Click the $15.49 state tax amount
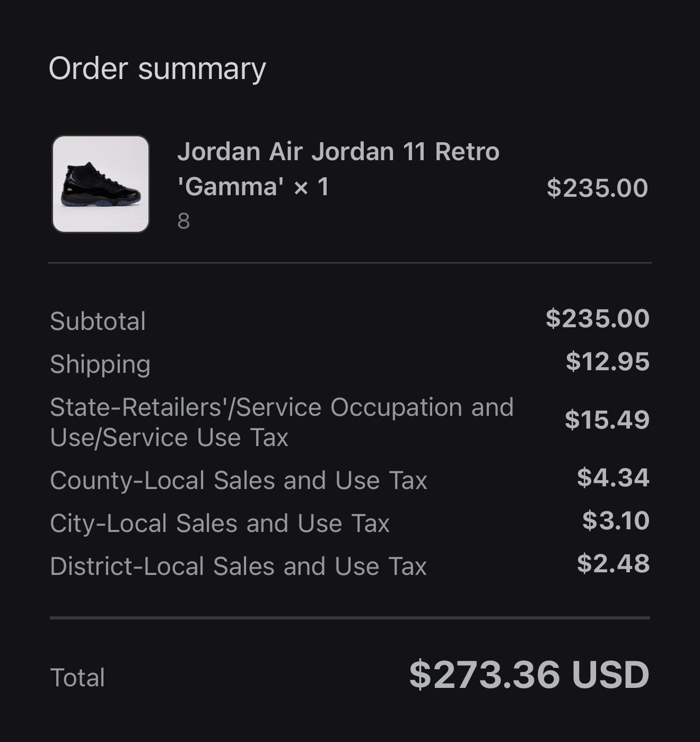This screenshot has width=700, height=742. [607, 420]
